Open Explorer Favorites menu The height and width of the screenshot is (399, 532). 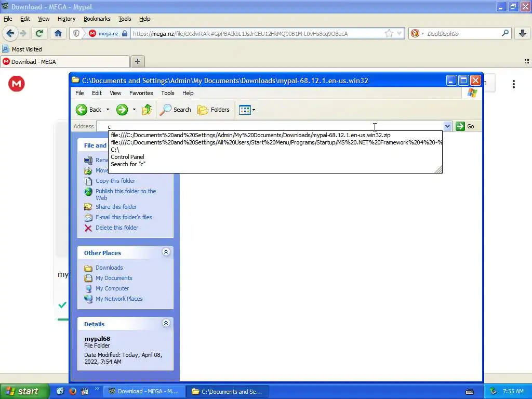pos(141,93)
